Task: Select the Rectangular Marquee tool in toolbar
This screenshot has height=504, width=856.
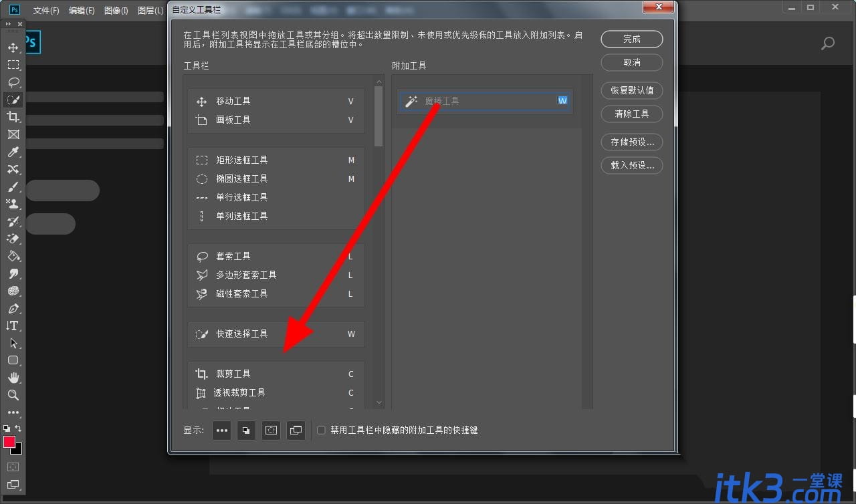Action: (13, 65)
